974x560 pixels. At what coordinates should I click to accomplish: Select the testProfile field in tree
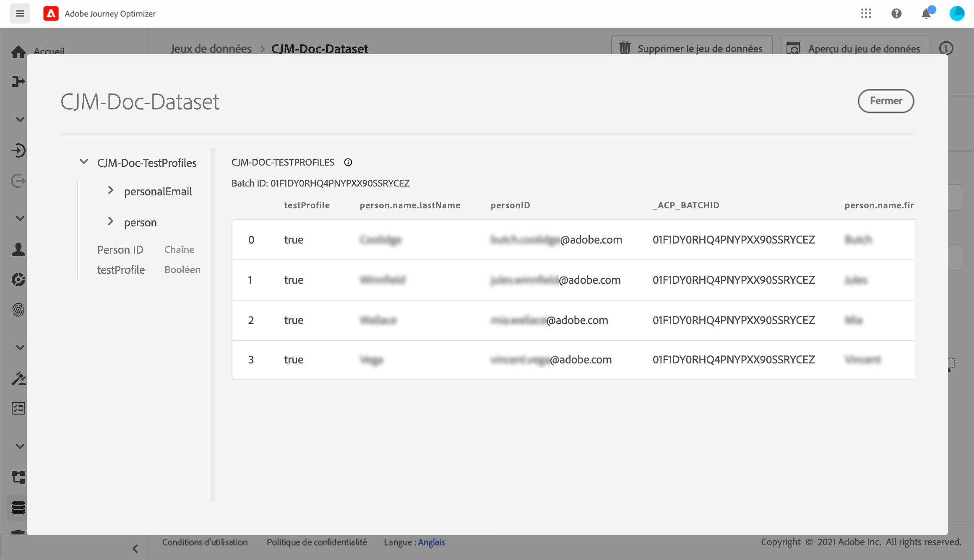coord(121,270)
